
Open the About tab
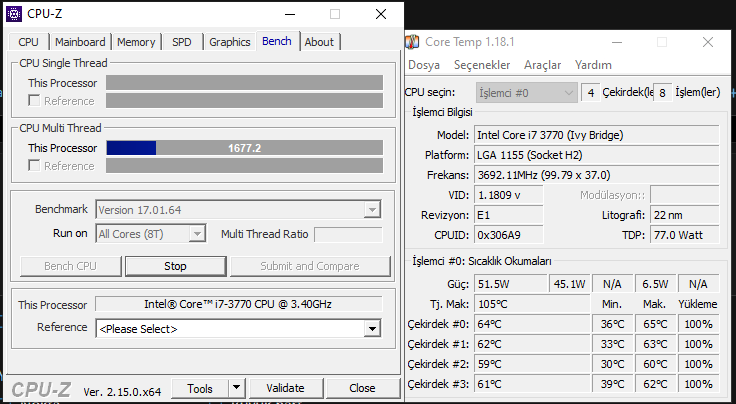(x=319, y=42)
